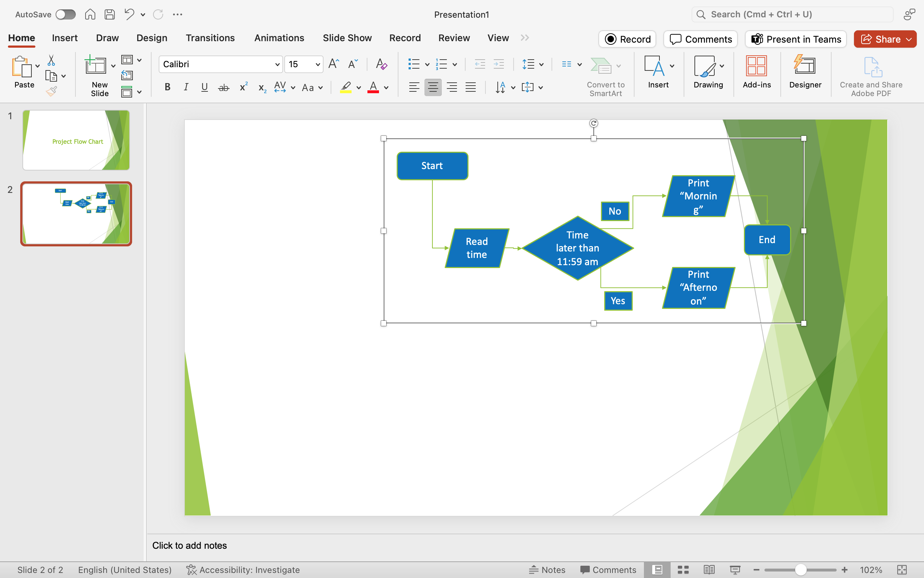Undo the last action
The height and width of the screenshot is (578, 924).
tap(129, 14)
